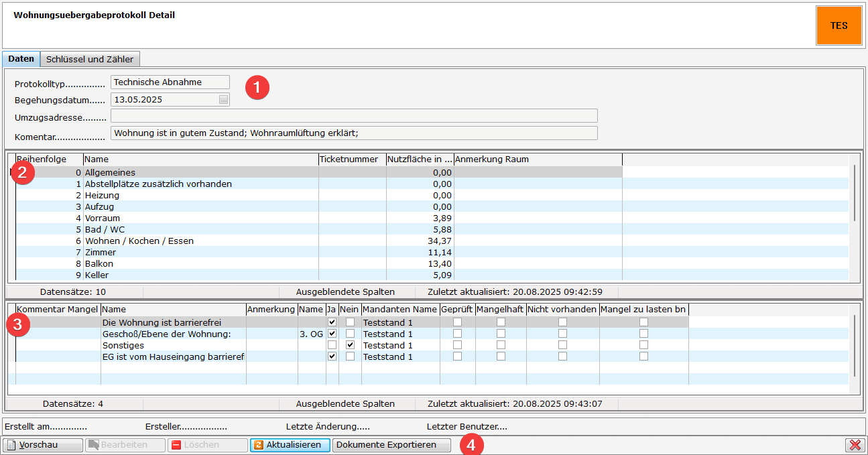Click the Bearbeiten edit button
Image resolution: width=868 pixels, height=455 pixels.
125,445
